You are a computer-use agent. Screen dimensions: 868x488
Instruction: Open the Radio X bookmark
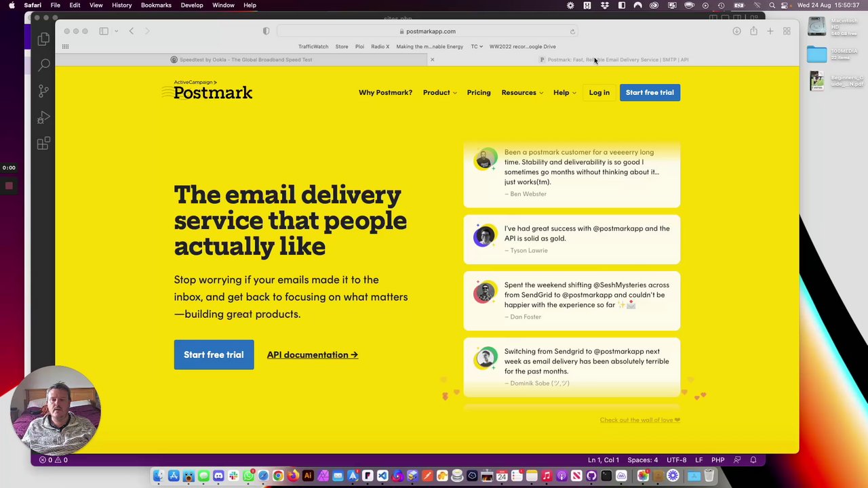click(x=380, y=47)
